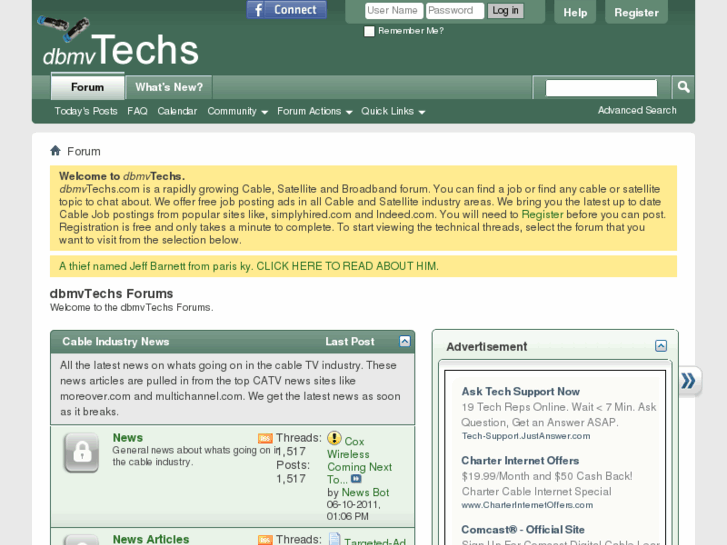Open the Ask Tech Support Now ad

click(x=520, y=391)
